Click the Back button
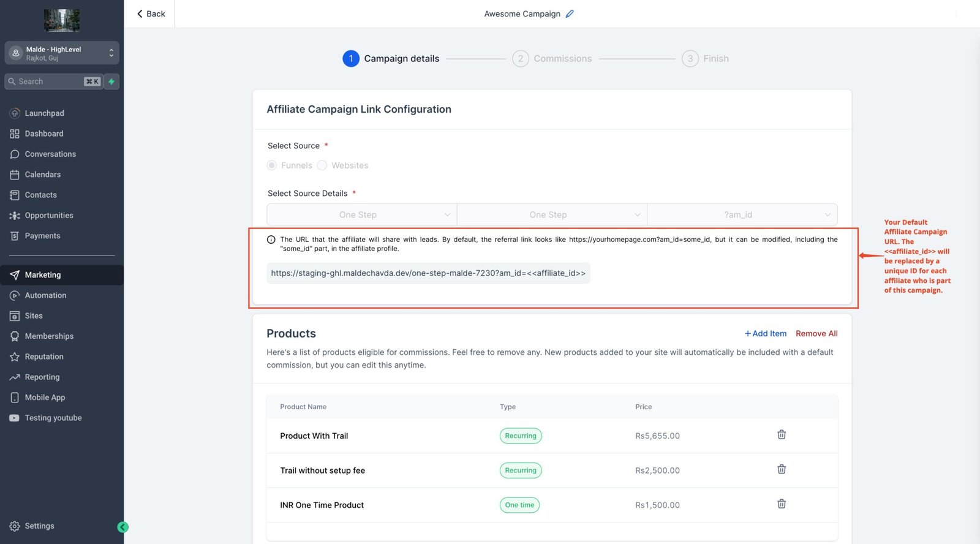 pos(151,13)
